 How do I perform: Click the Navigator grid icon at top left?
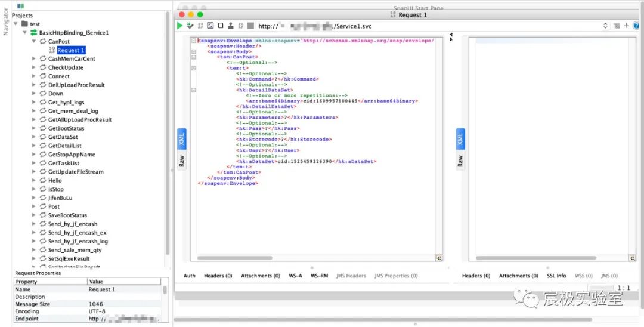coord(20,6)
